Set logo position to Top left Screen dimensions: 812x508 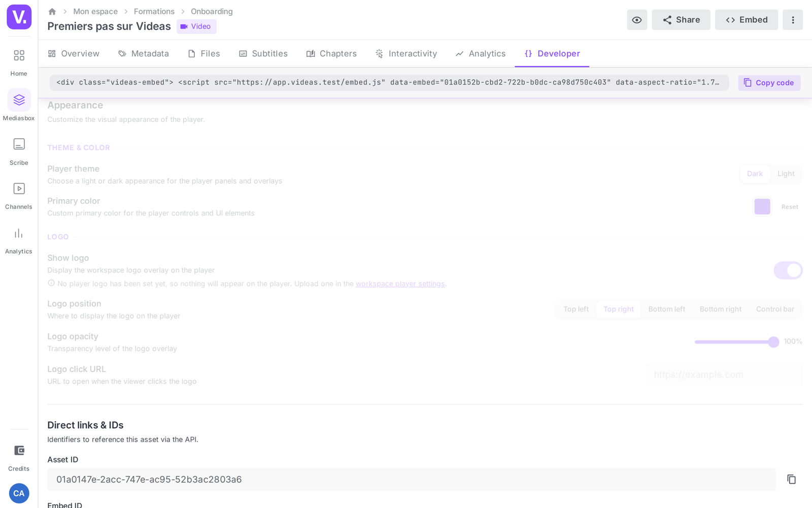[x=576, y=309]
